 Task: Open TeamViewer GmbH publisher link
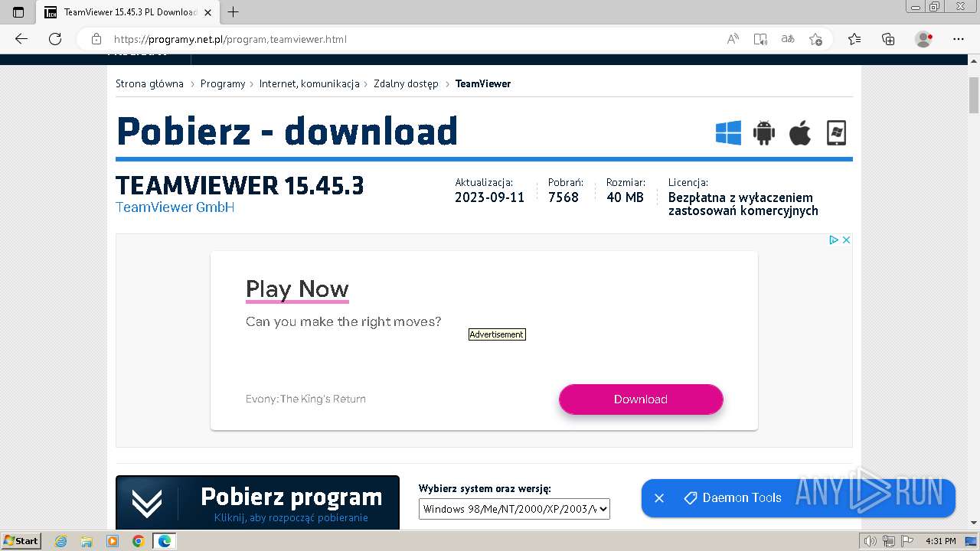click(x=175, y=207)
